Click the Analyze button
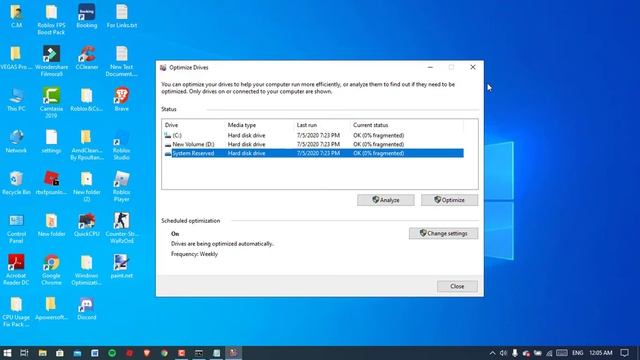The width and height of the screenshot is (640, 360). [386, 200]
